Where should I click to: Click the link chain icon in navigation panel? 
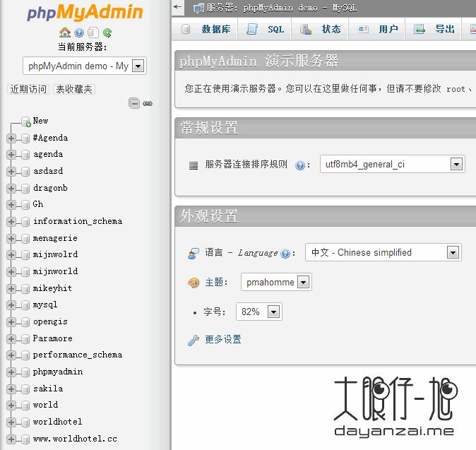click(148, 104)
